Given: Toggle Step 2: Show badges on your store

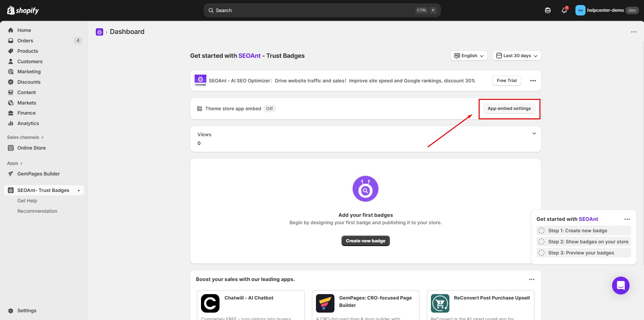Looking at the screenshot, I should (x=541, y=242).
